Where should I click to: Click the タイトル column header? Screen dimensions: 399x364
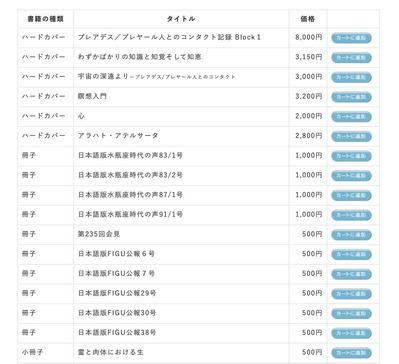pyautogui.click(x=181, y=19)
